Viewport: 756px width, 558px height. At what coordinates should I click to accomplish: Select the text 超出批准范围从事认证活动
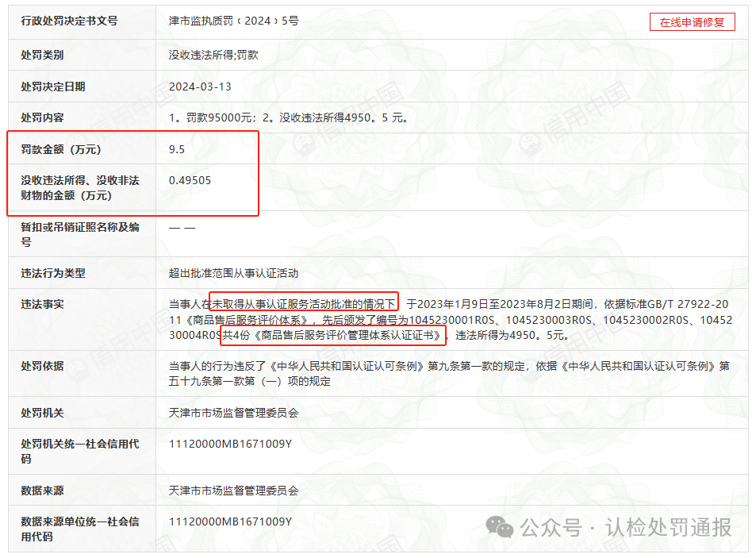coord(233,274)
